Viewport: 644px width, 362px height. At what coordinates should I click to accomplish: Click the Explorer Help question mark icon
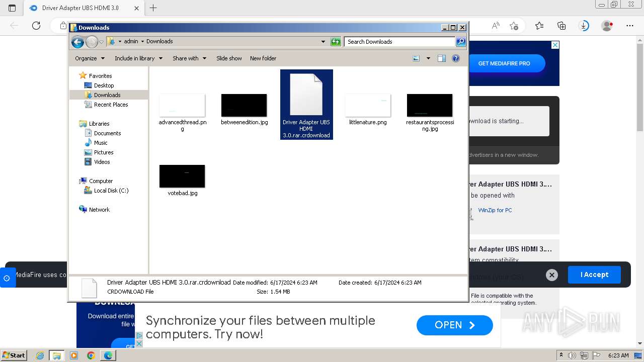(x=456, y=58)
